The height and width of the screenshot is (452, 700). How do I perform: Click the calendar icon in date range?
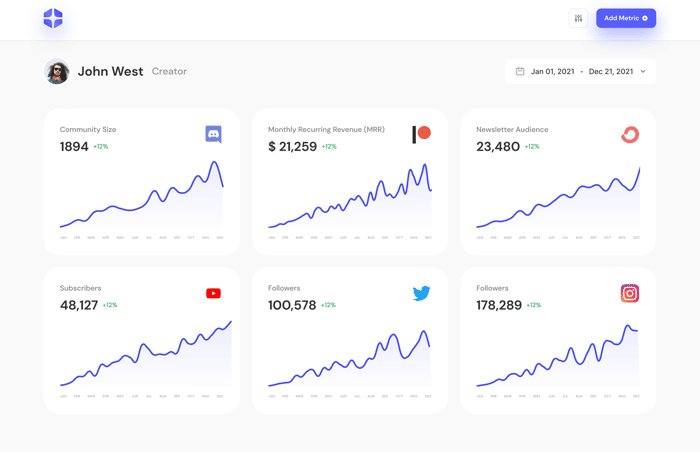(520, 71)
